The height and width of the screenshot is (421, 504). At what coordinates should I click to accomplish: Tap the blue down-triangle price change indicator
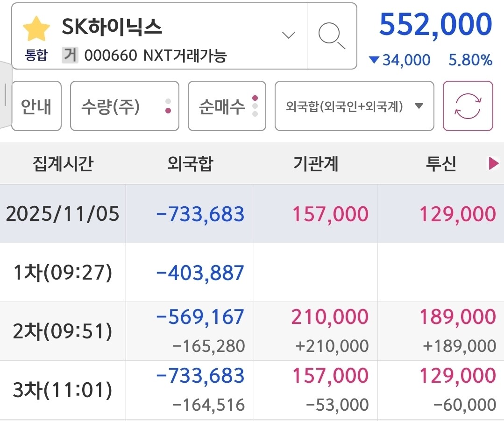(374, 60)
